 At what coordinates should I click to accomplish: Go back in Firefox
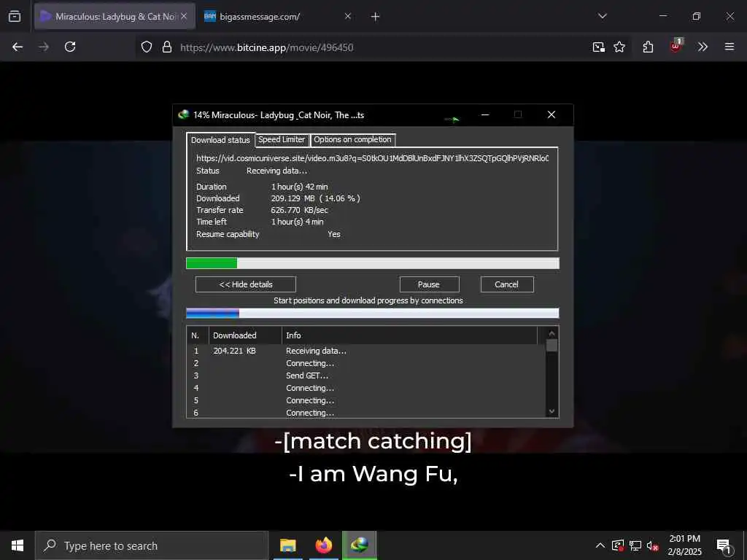(x=18, y=47)
